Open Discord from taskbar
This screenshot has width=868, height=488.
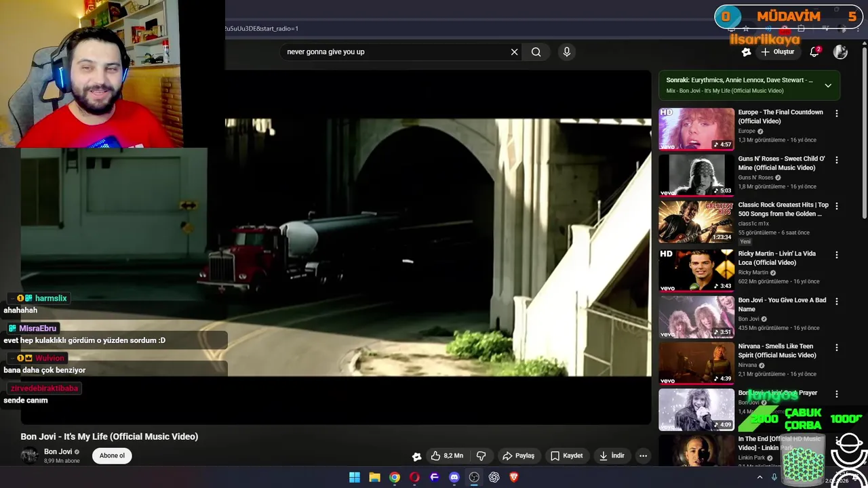click(x=454, y=477)
